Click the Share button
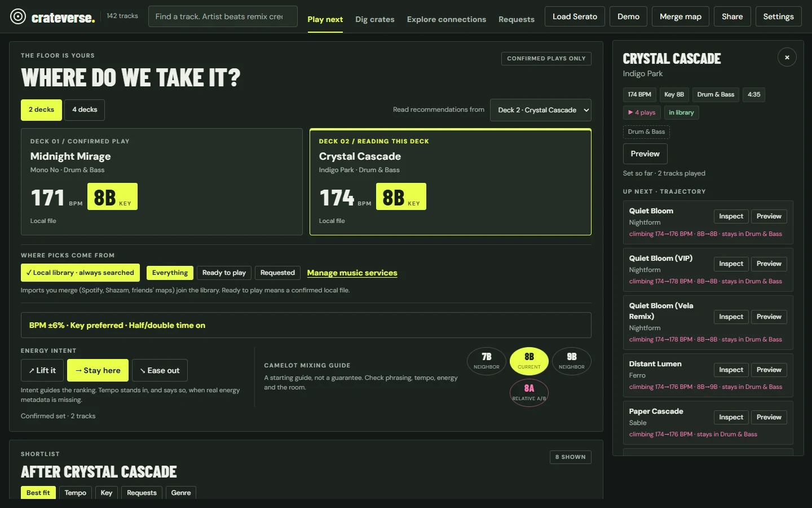This screenshot has width=812, height=508. tap(732, 16)
